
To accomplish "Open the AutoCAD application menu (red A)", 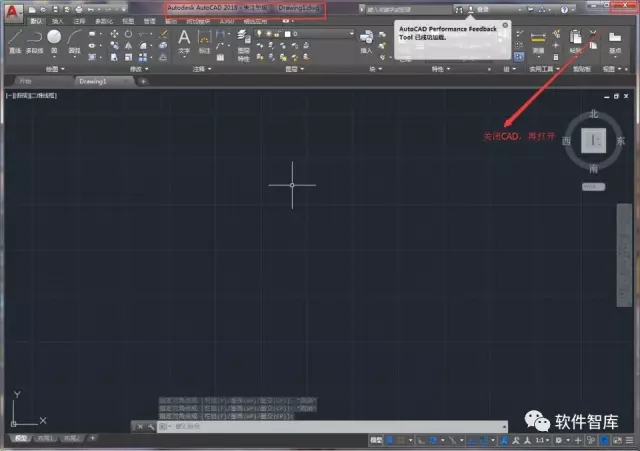I will (x=13, y=12).
